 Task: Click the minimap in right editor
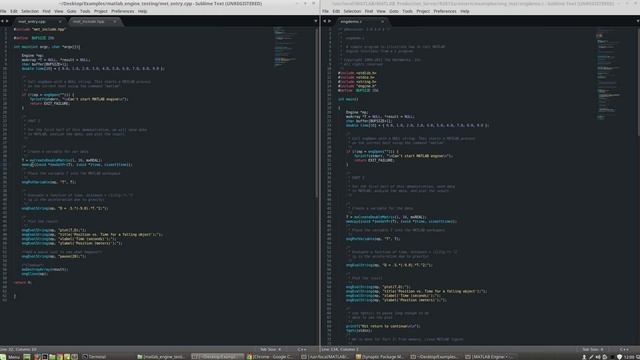[608, 73]
